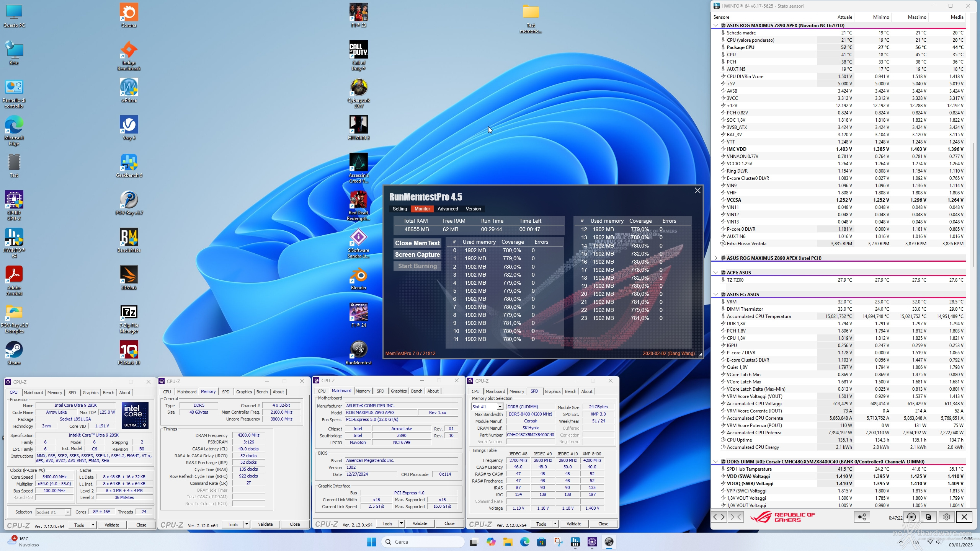Viewport: 980px width, 551px height.
Task: Click HWiNFO expand columns arrows button
Action: pos(719,517)
